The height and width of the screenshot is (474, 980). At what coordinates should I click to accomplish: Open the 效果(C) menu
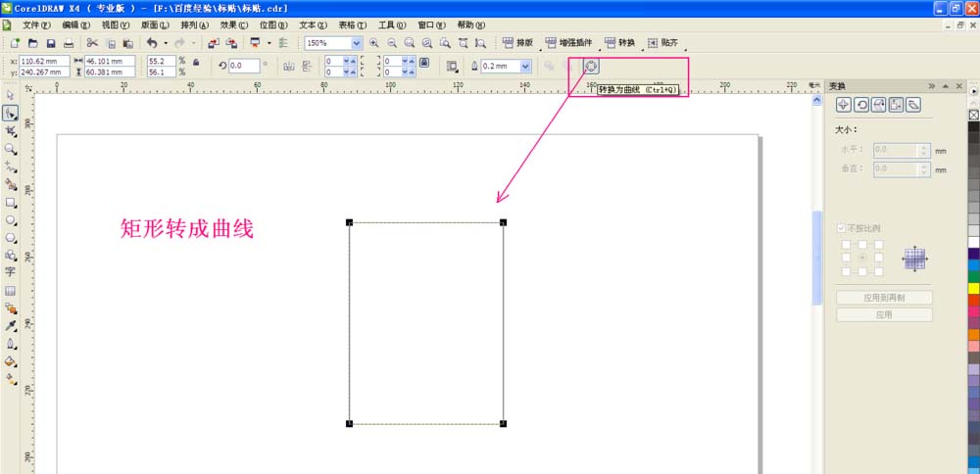[234, 25]
